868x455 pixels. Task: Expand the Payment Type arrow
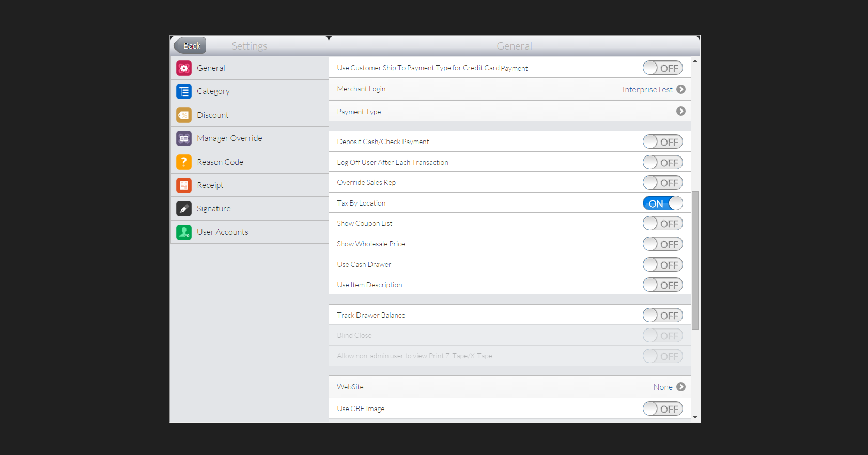pyautogui.click(x=681, y=111)
